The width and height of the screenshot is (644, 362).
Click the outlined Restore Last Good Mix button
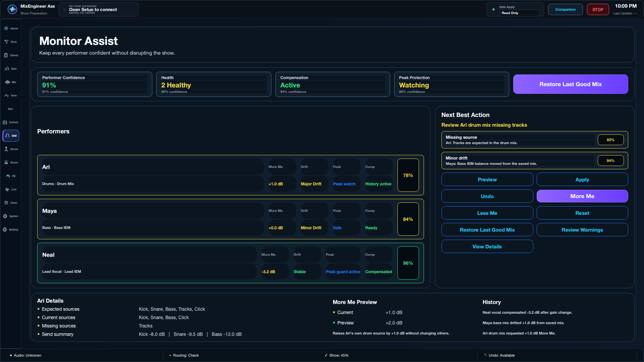[487, 230]
